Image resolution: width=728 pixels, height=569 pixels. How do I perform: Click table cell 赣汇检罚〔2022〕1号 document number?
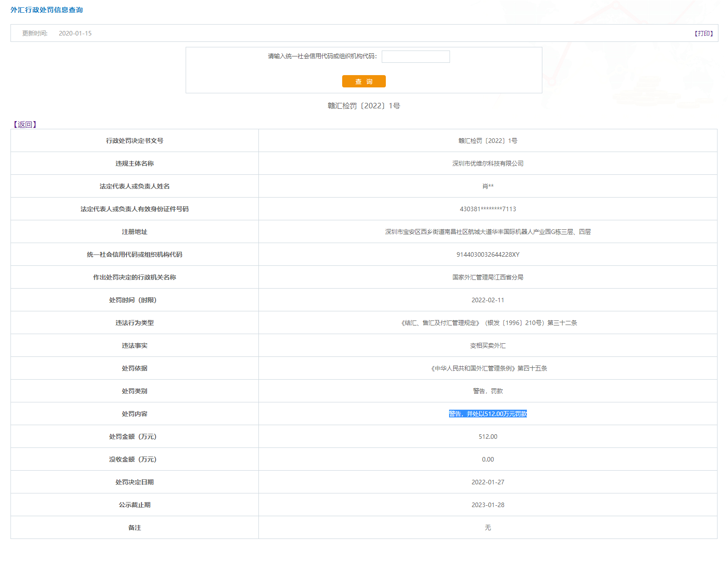click(x=488, y=141)
